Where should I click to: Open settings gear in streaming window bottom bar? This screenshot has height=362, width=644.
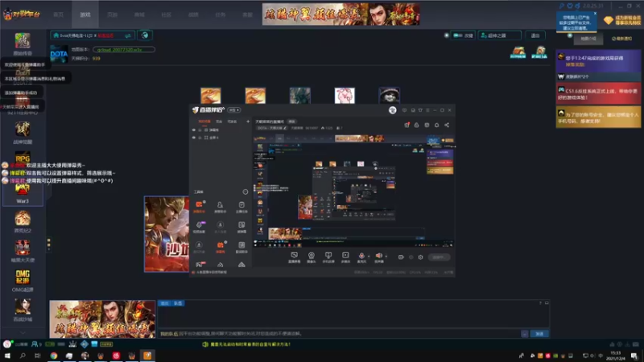420,257
